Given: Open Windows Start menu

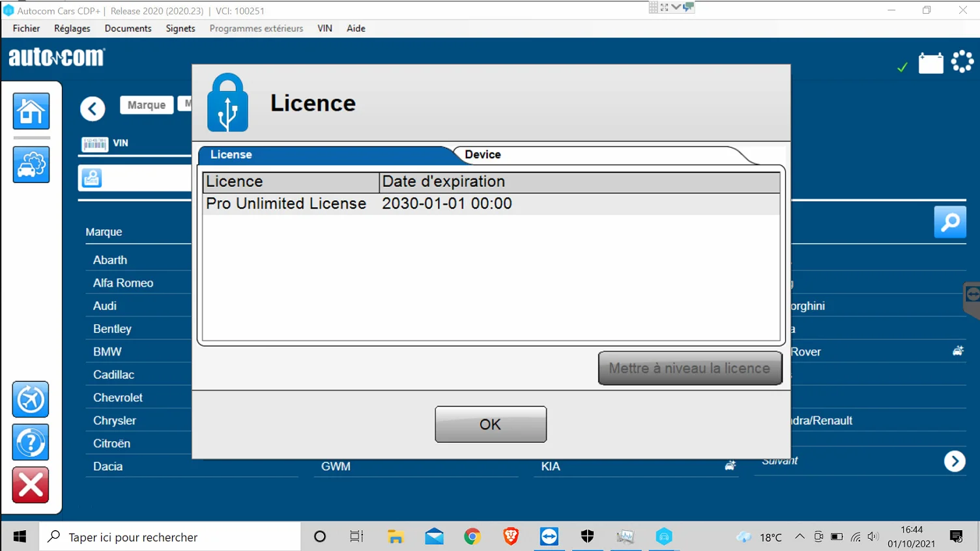Looking at the screenshot, I should 20,537.
